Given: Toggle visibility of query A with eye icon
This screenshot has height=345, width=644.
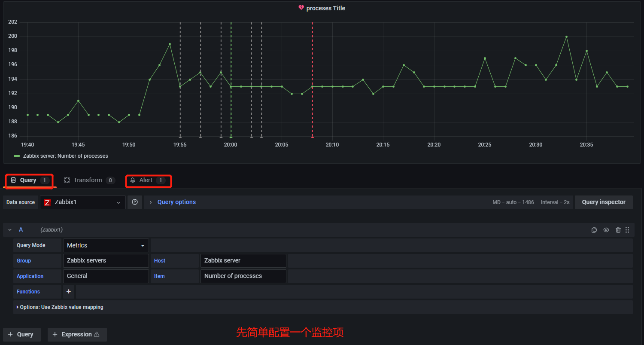Looking at the screenshot, I should (606, 230).
